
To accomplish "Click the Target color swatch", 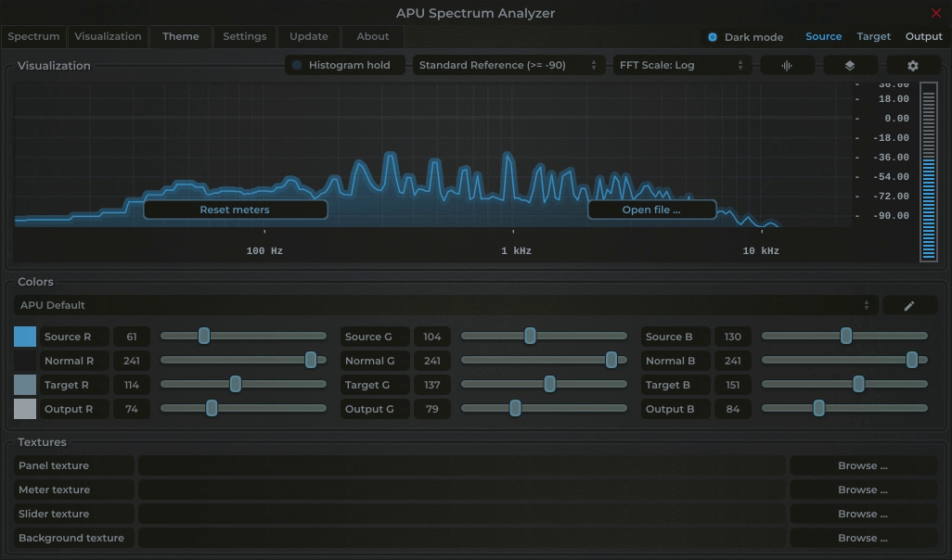I will [25, 385].
